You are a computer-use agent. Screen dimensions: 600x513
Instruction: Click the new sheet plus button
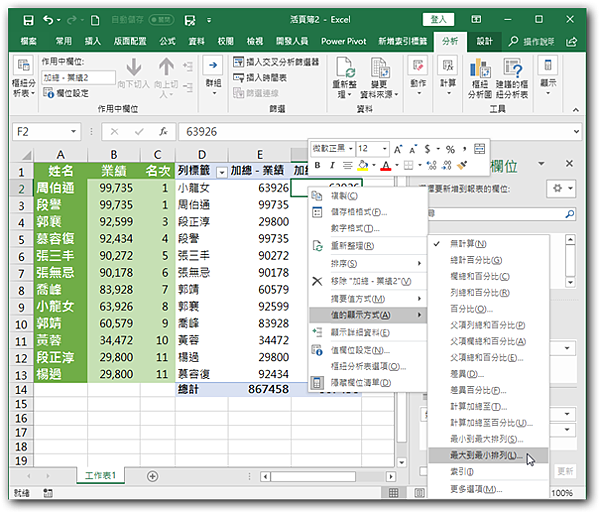[x=153, y=476]
